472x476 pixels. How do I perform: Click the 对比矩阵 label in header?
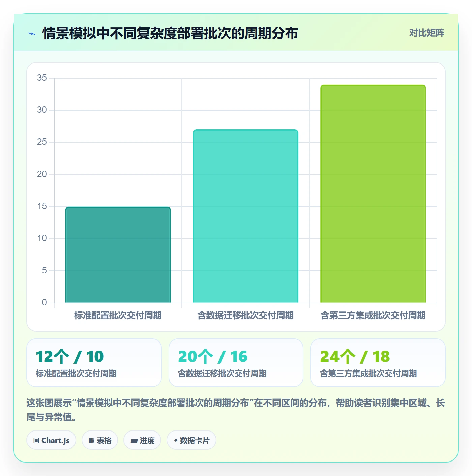(426, 33)
